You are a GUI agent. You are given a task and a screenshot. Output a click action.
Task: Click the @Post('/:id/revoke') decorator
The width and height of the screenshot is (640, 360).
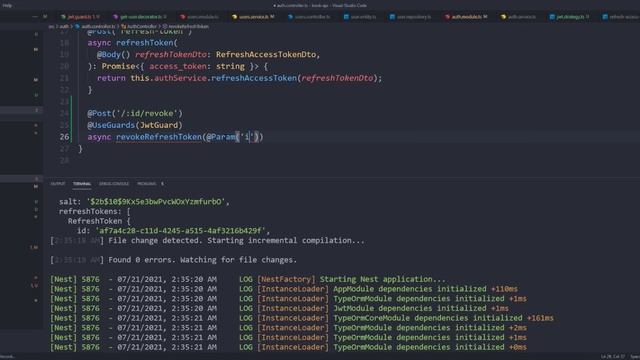point(135,113)
